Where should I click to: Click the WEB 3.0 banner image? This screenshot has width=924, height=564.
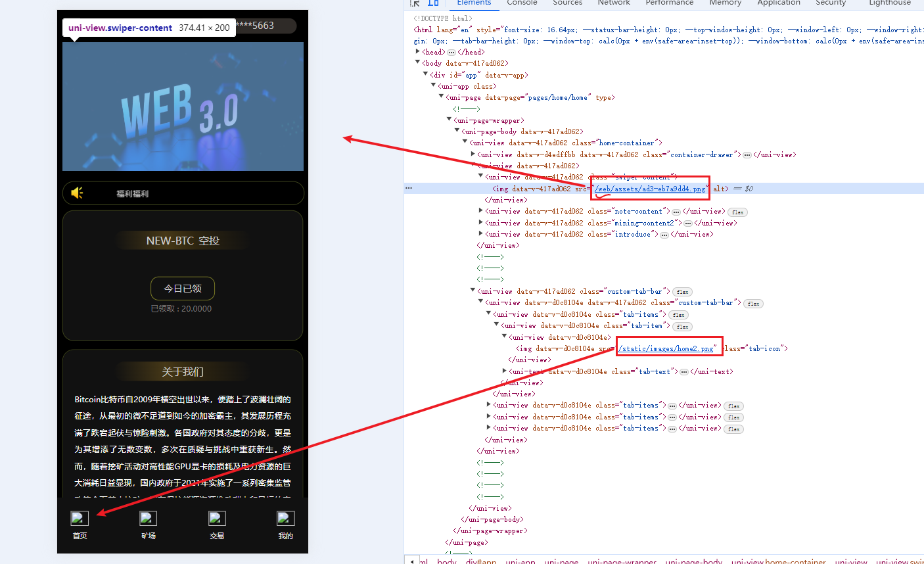point(183,106)
